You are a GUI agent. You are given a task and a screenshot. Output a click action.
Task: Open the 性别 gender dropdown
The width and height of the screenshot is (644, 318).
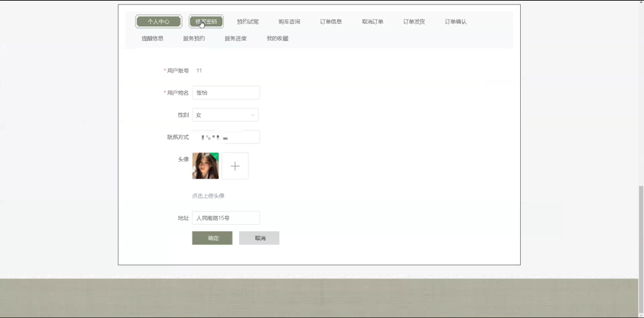225,115
